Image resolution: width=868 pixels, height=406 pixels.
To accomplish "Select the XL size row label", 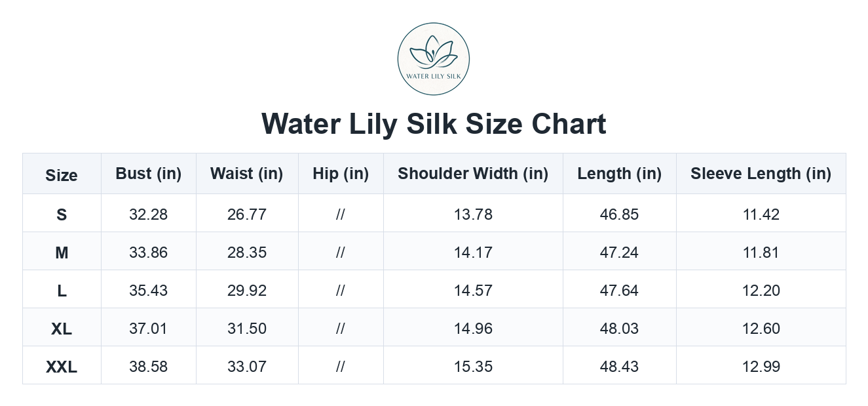I will click(x=62, y=329).
